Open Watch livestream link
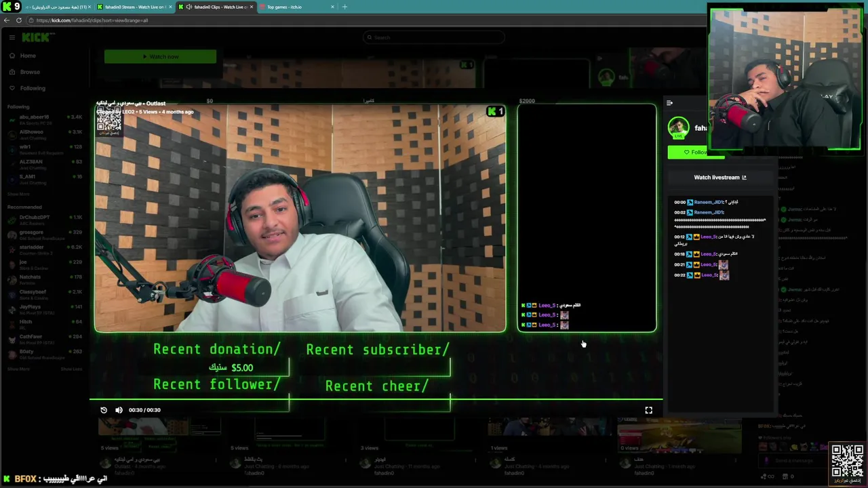 coord(719,178)
